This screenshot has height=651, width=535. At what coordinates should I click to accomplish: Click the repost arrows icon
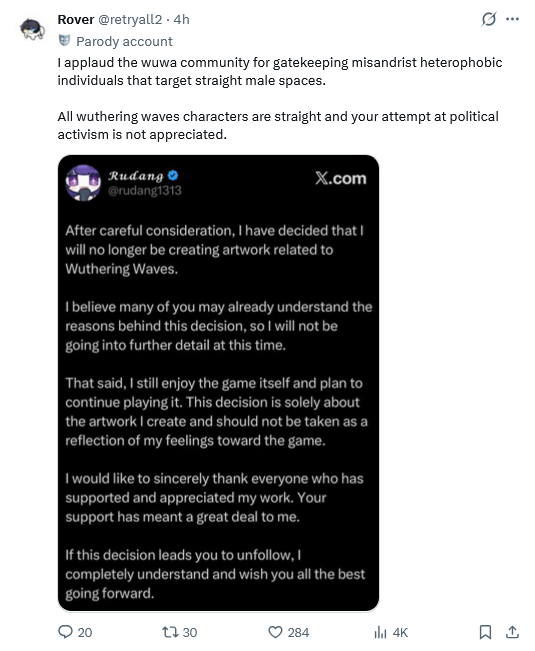[x=170, y=632]
